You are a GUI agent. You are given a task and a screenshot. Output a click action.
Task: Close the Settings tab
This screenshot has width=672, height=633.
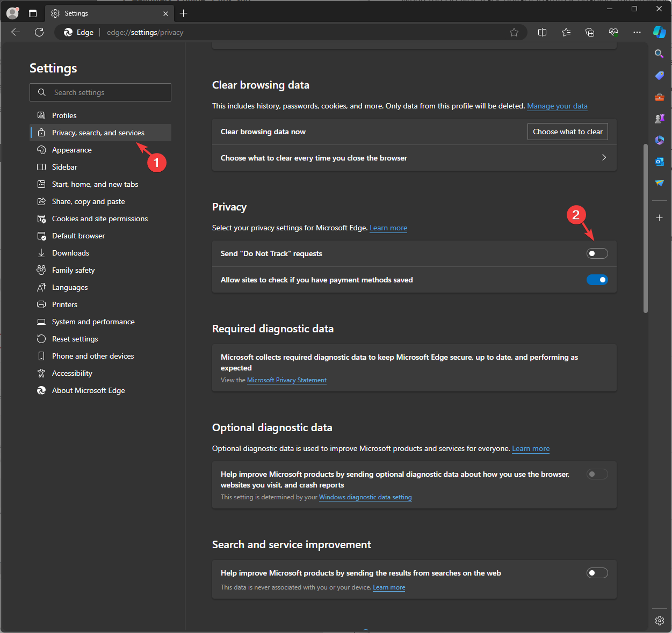[165, 13]
